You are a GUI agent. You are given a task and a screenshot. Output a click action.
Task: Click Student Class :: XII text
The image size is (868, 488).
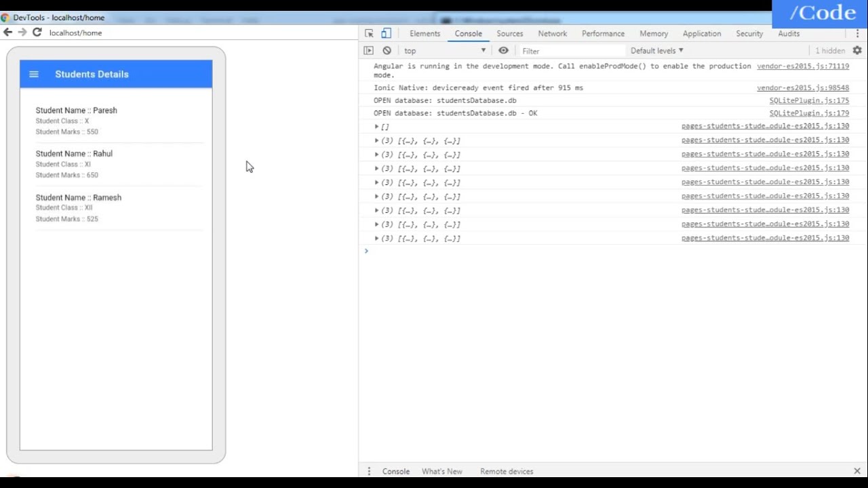click(64, 208)
